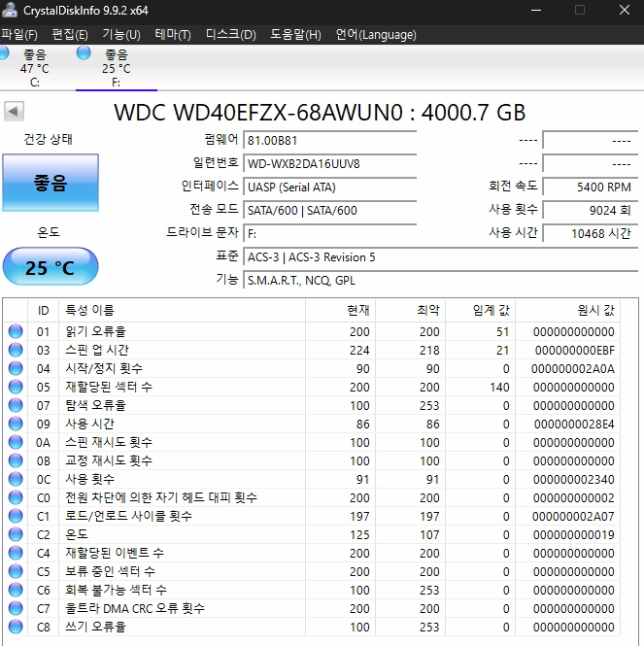This screenshot has width=644, height=646.
Task: Click the drive letter field F:
Action: 330,234
